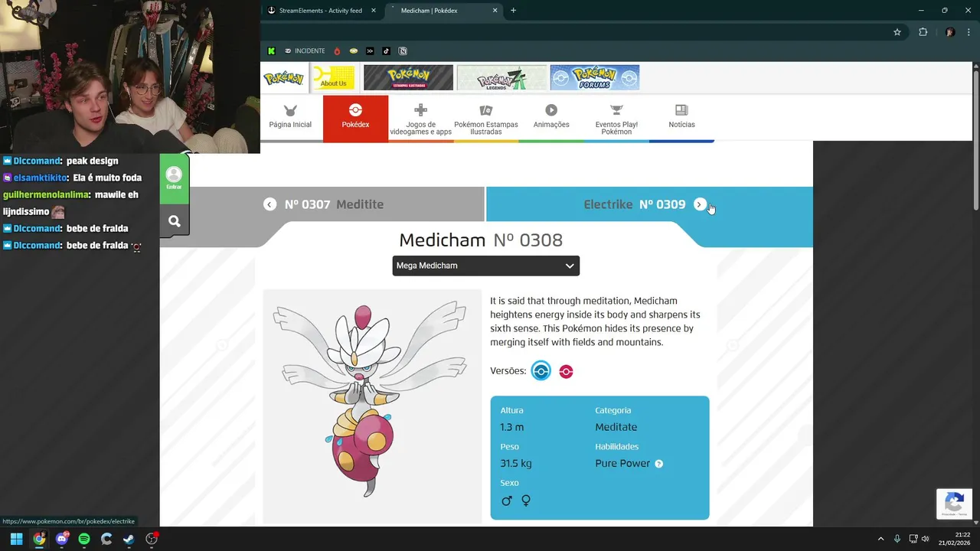
Task: Click the Medicham Nº 0308 heading
Action: pyautogui.click(x=481, y=240)
